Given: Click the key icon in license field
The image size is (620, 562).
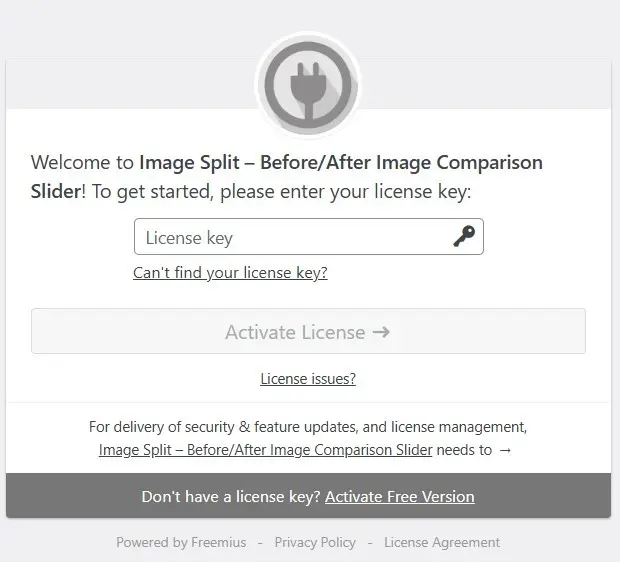Looking at the screenshot, I should pos(463,237).
